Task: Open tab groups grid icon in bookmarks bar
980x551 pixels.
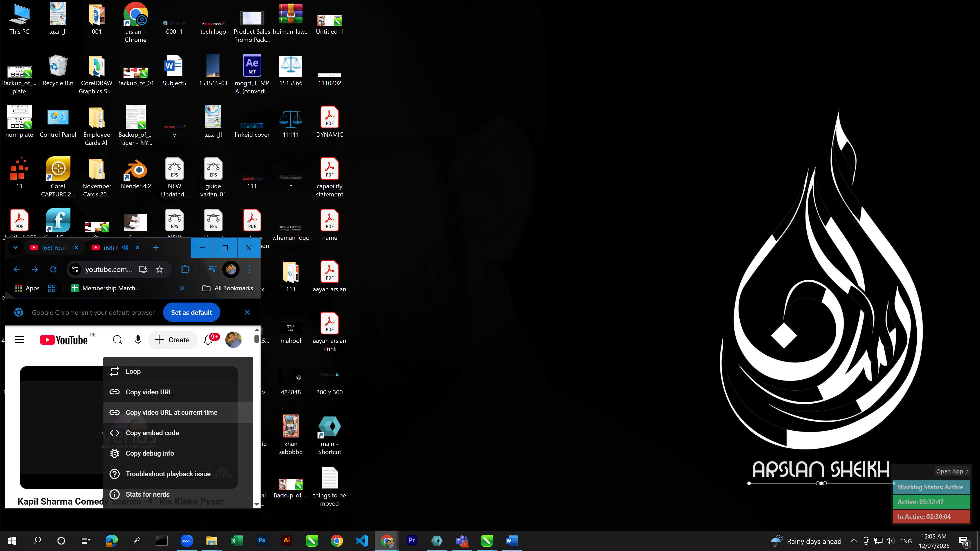Action: coord(52,288)
